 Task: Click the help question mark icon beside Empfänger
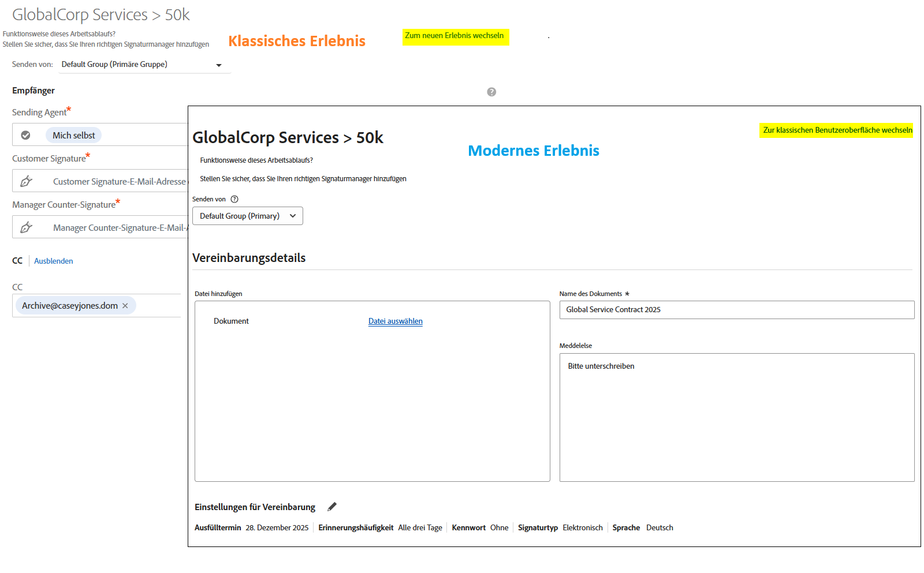[x=491, y=92]
